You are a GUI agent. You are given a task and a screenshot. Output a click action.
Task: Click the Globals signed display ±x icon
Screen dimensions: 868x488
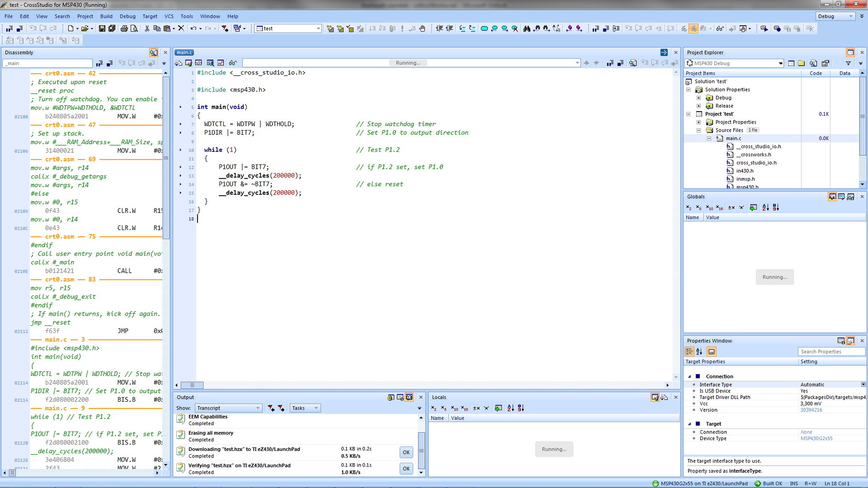pos(731,207)
